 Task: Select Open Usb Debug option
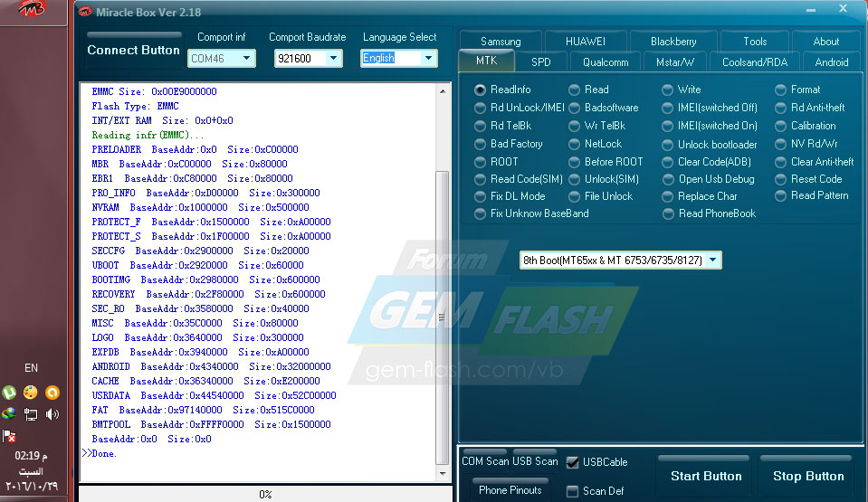pos(708,179)
